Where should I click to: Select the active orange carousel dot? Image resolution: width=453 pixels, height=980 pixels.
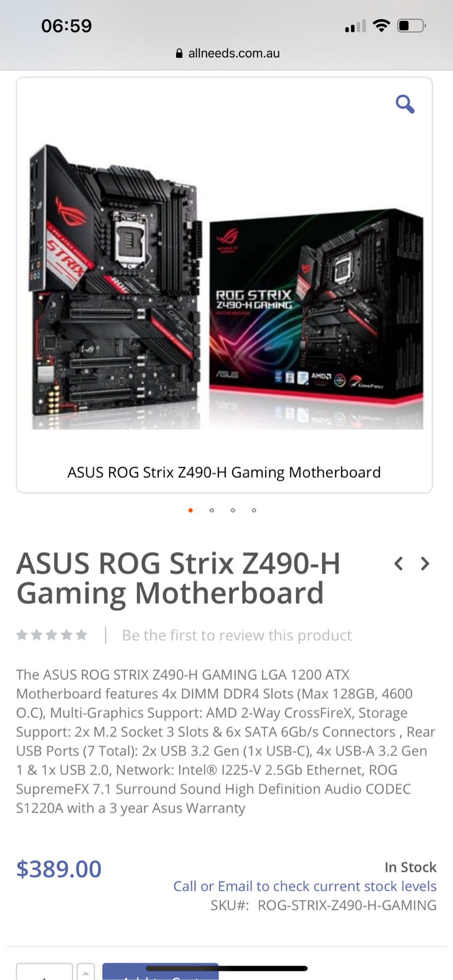(190, 510)
